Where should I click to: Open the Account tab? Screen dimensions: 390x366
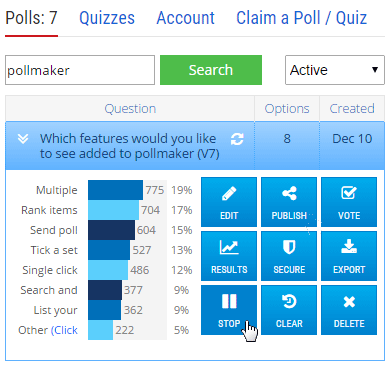pyautogui.click(x=186, y=18)
